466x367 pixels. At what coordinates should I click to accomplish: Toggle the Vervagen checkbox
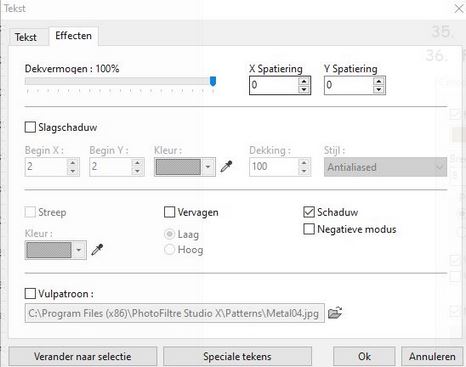(170, 212)
